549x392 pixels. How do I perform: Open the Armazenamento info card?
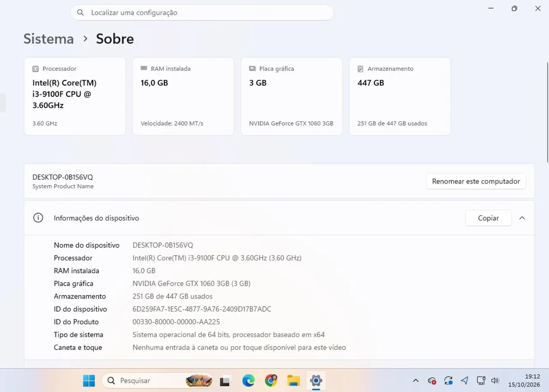pyautogui.click(x=400, y=96)
